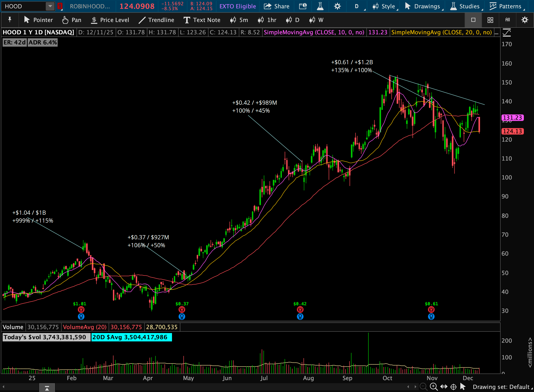This screenshot has height=392, width=534.
Task: Click the expand arrow button at bottom left
Action: 47,388
